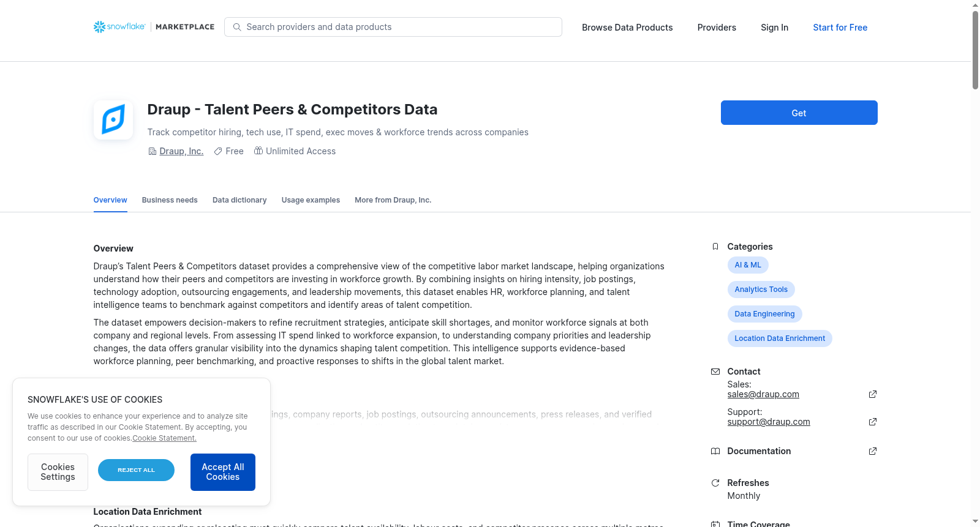This screenshot has width=980, height=527.
Task: Click the building icon next to Draup, Inc.
Action: tap(153, 151)
